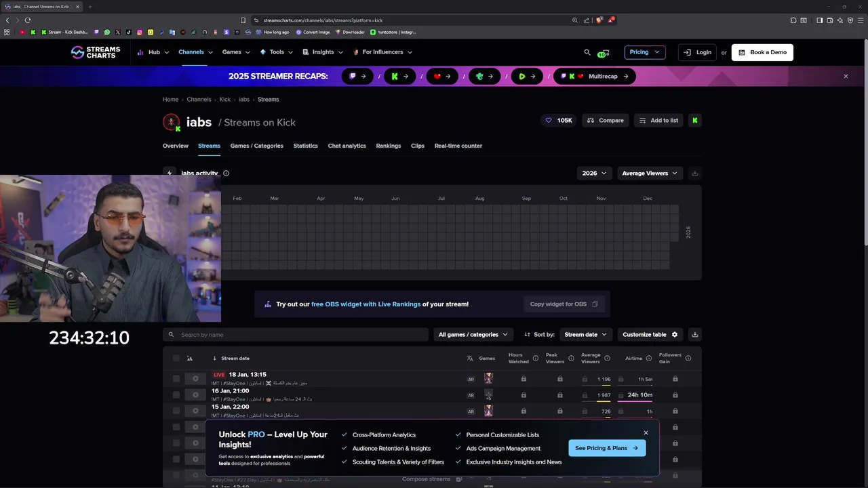Click the Hours Watched info icon
The width and height of the screenshot is (868, 488).
tap(536, 359)
